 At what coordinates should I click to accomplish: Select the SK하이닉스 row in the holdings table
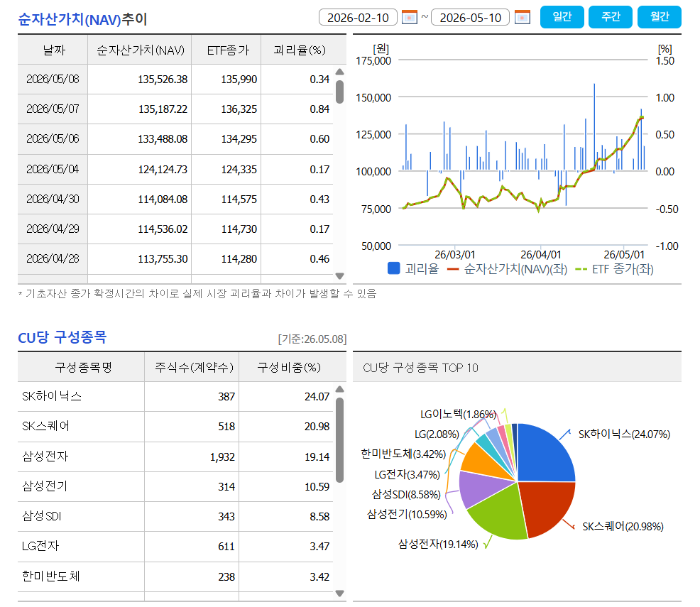coord(175,396)
